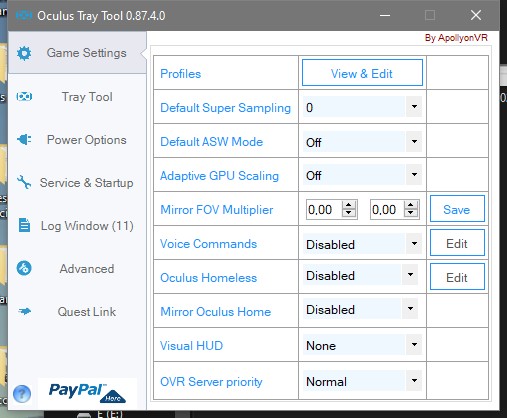Image resolution: width=507 pixels, height=418 pixels.
Task: Switch to the Tray Tool tab
Action: tap(77, 97)
